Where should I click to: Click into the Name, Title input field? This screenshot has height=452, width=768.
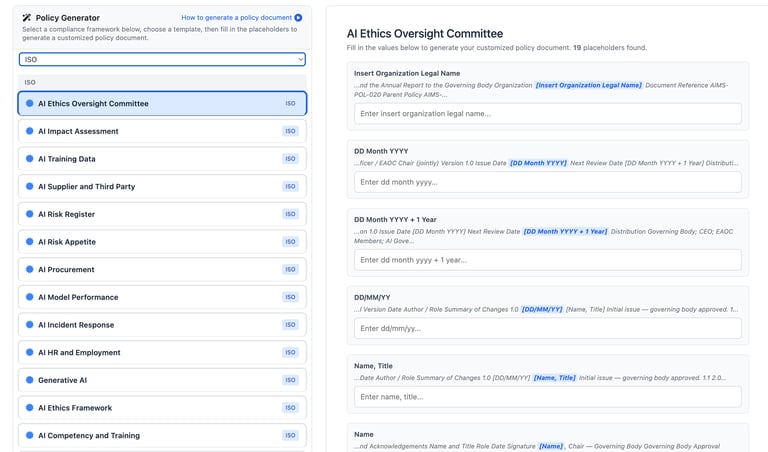[548, 397]
